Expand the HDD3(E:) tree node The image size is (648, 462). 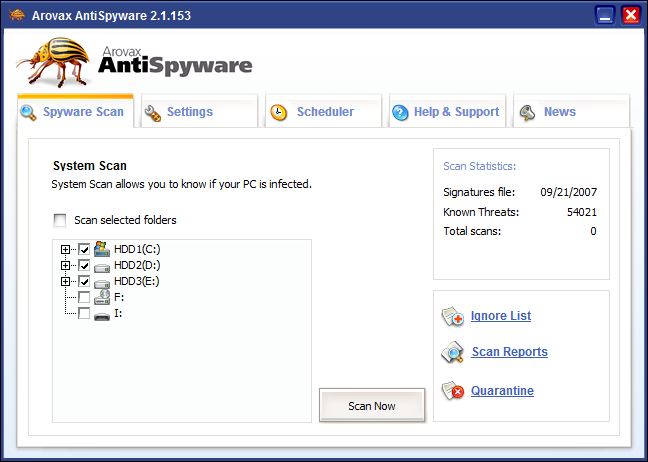(x=65, y=281)
